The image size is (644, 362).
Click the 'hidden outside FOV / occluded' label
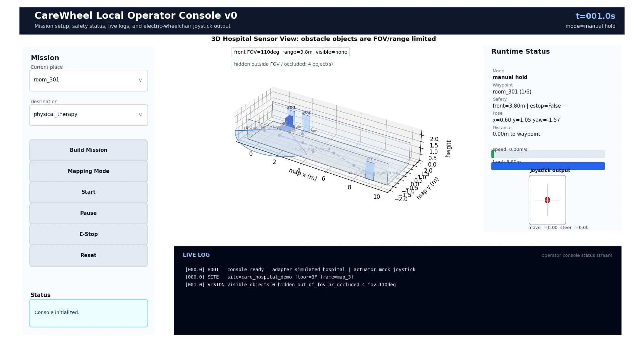coord(283,64)
